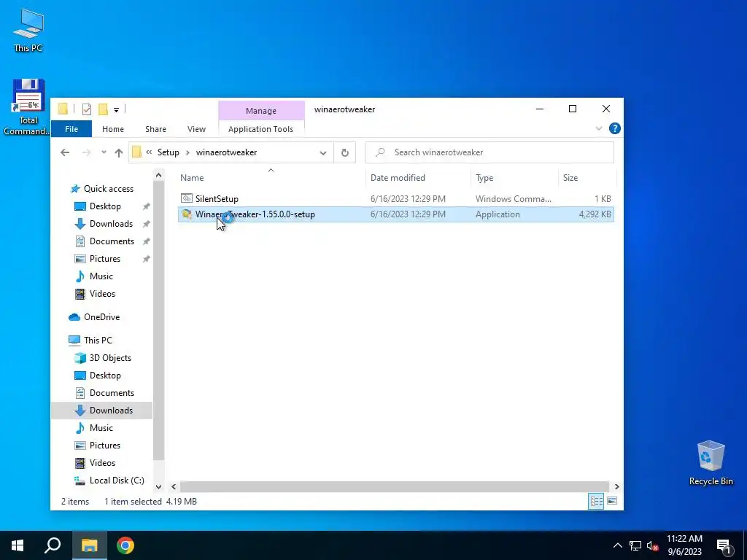747x560 pixels.
Task: Open recent locations dropdown arrow
Action: (104, 152)
